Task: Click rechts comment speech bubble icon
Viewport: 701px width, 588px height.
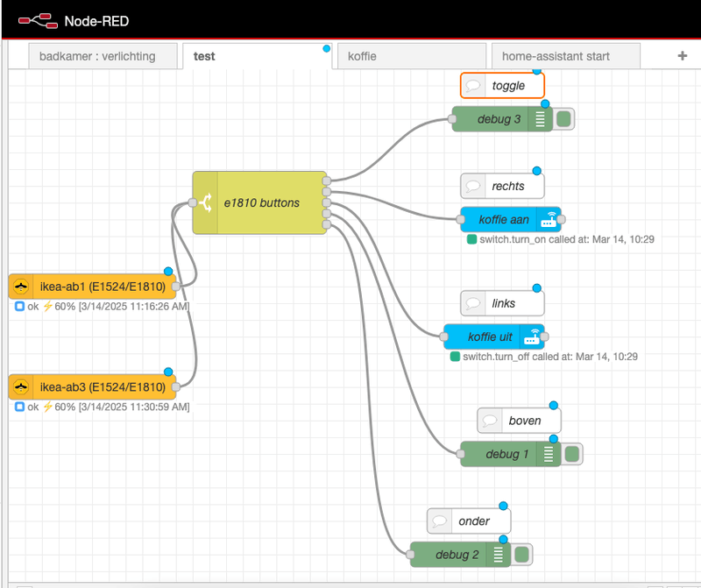Action: [472, 186]
